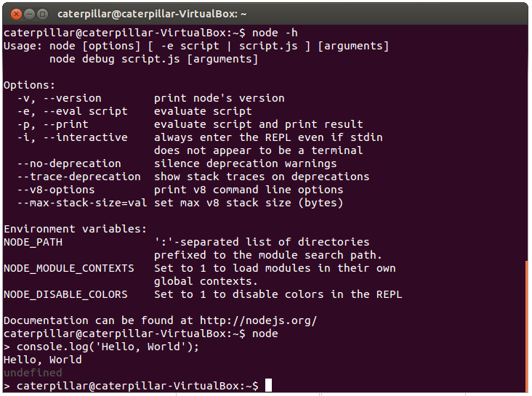Click the NODE_DISABLE_COLORS variable name
Viewport: 532px width, 396px height.
(65, 294)
